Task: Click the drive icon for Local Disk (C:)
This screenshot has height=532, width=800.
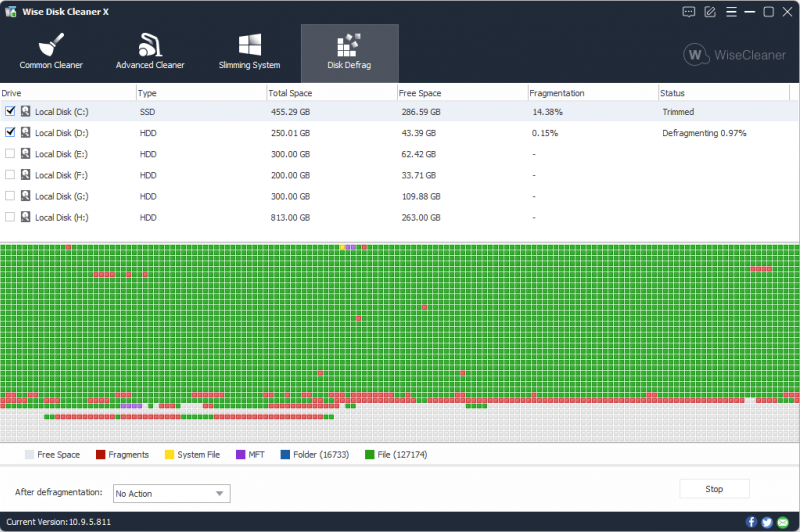Action: coord(26,111)
